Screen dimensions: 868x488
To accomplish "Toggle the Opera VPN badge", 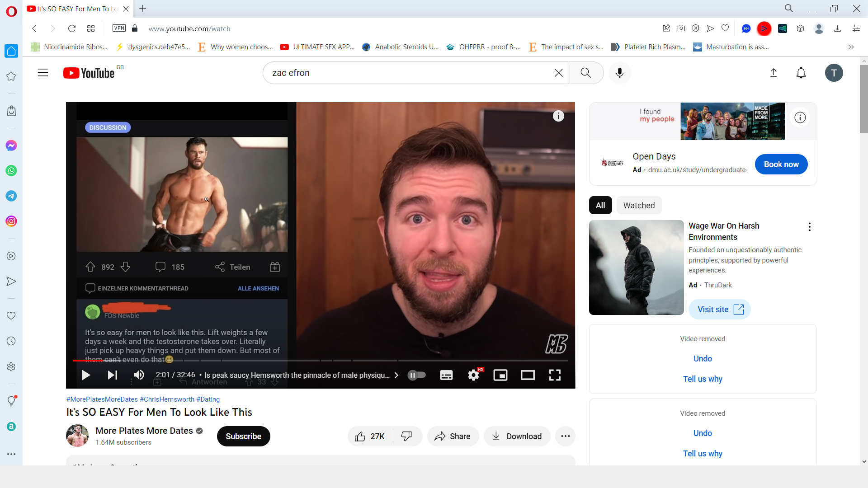I will 119,28.
